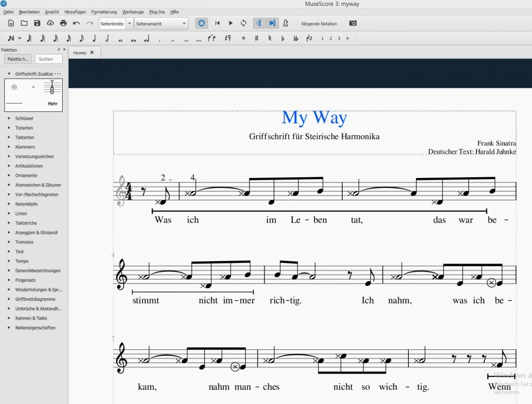Start playback with the play button
The image size is (532, 404).
click(230, 23)
